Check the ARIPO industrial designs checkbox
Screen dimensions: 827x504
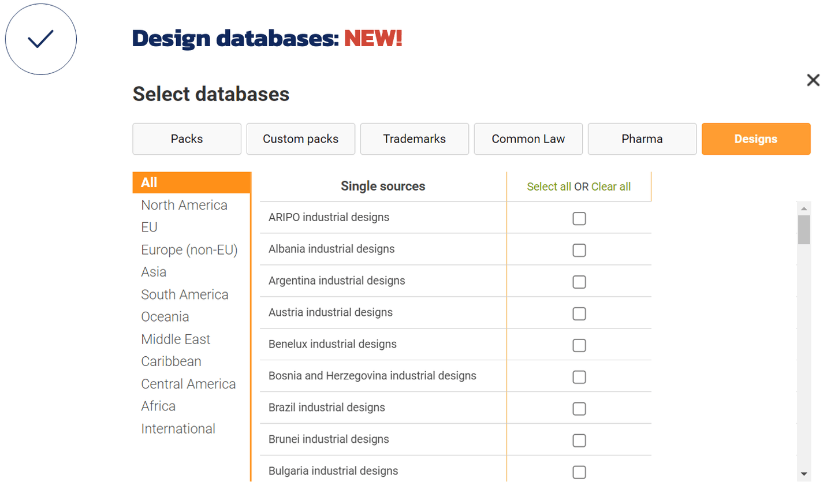[x=579, y=218]
